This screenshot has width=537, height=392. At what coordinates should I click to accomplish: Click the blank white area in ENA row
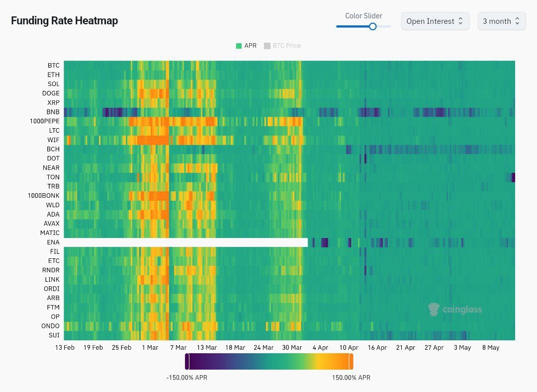click(x=185, y=242)
